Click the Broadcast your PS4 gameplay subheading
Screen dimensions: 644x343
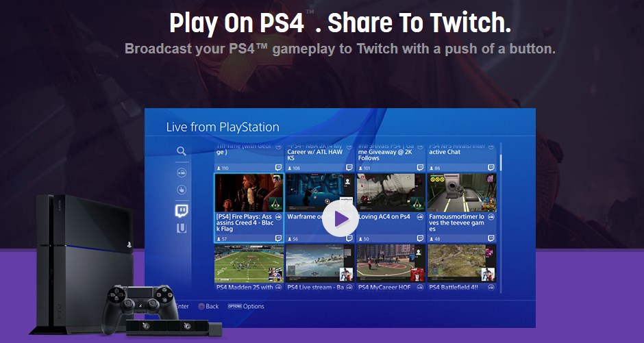340,49
